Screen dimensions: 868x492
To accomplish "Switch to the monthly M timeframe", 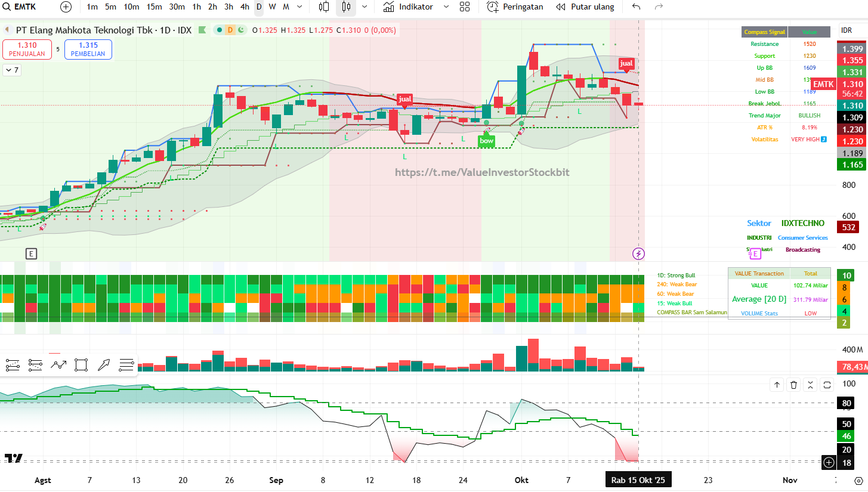I will [x=286, y=7].
